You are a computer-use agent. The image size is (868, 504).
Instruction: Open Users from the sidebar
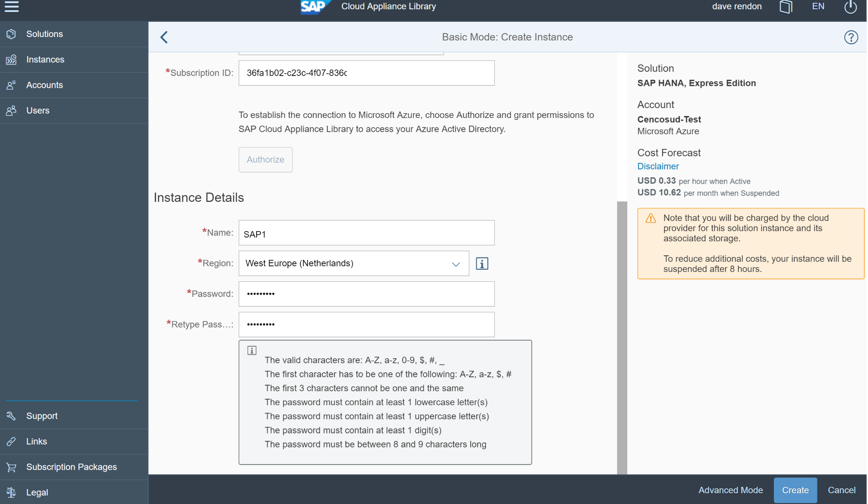coord(74,110)
